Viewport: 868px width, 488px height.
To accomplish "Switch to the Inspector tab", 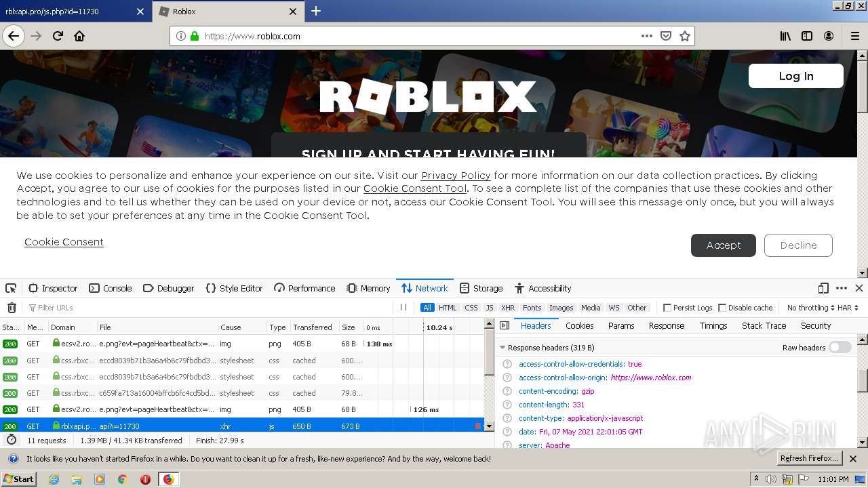I will pos(53,288).
